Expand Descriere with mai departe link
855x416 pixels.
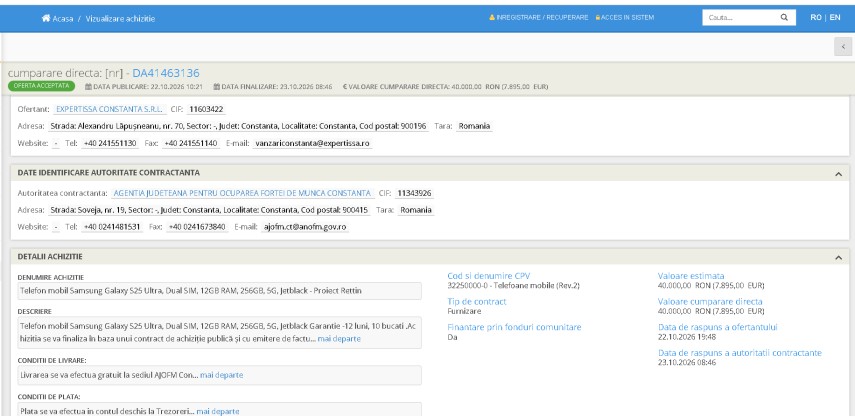click(x=339, y=339)
